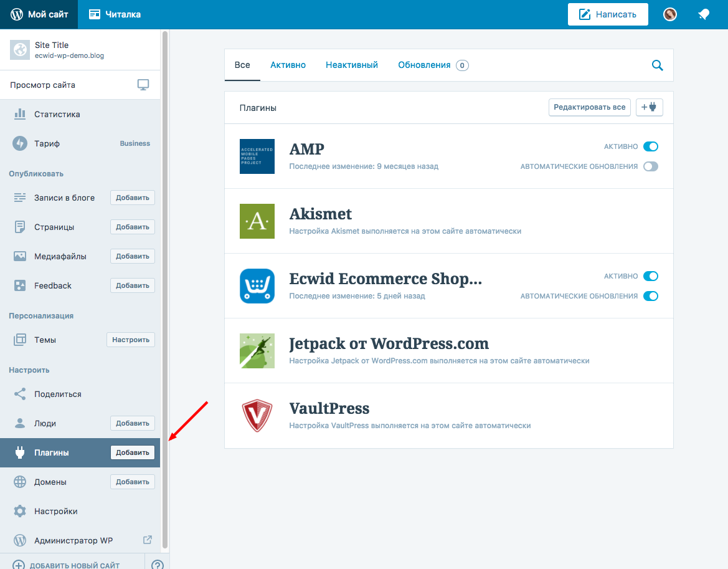
Task: Click the Настройки gear icon
Action: (20, 512)
